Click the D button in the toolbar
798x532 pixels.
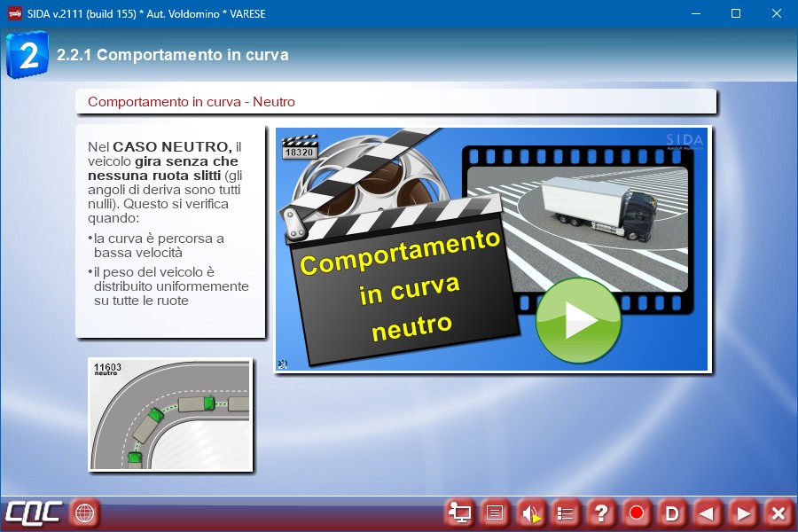(x=672, y=512)
